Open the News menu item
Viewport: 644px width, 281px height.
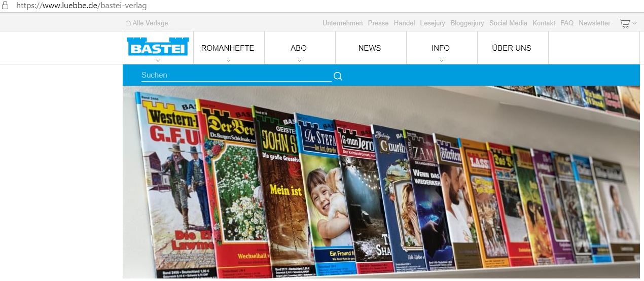(x=370, y=48)
